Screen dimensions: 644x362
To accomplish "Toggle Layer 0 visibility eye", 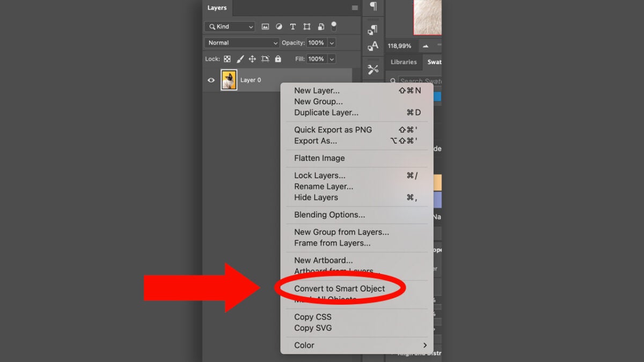I will [211, 80].
